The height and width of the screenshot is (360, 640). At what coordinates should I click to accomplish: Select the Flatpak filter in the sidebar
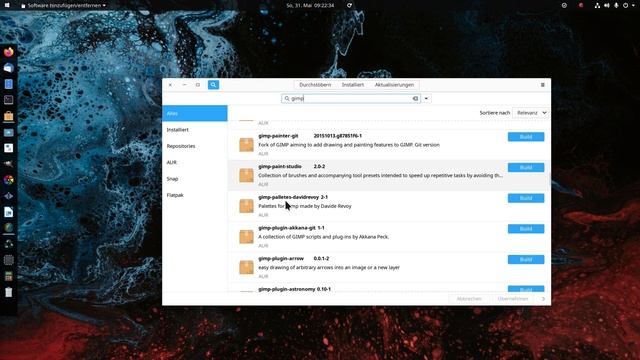coord(195,195)
